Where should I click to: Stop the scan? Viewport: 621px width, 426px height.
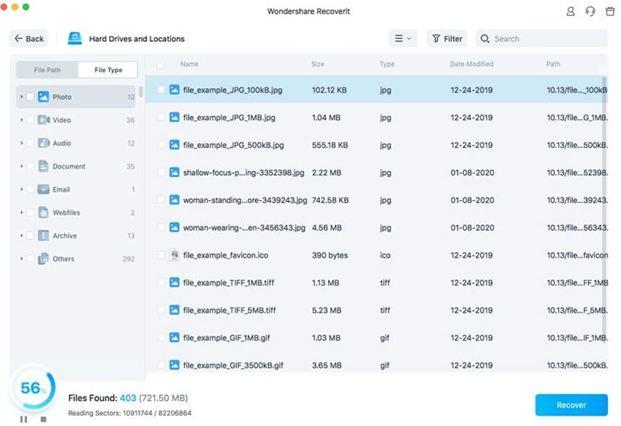click(x=44, y=419)
